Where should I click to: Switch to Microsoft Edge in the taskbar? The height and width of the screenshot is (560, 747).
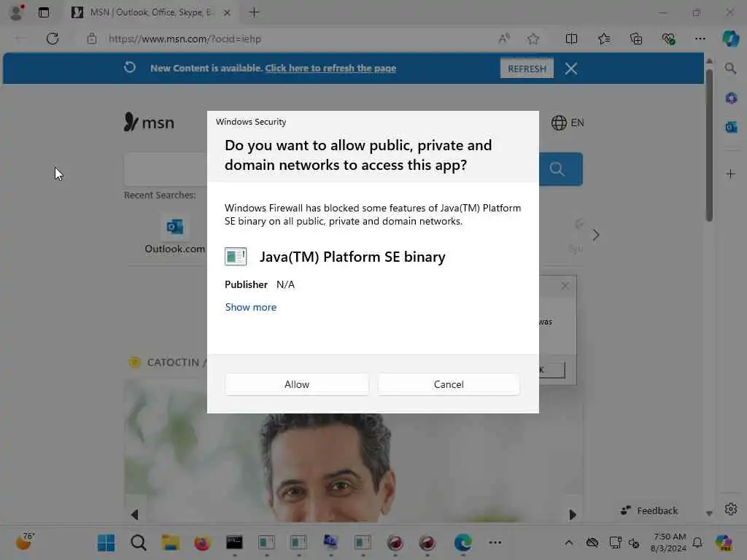[x=462, y=542]
